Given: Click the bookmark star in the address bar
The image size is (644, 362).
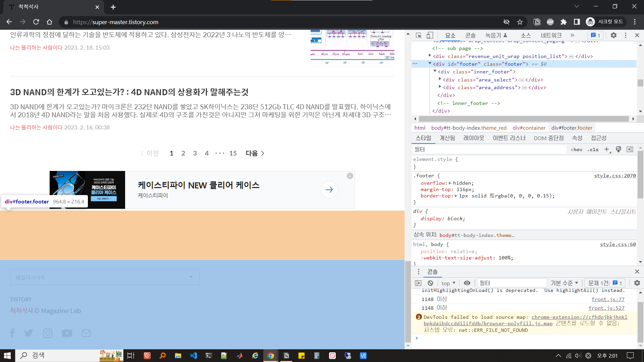Looking at the screenshot, I should [x=520, y=22].
